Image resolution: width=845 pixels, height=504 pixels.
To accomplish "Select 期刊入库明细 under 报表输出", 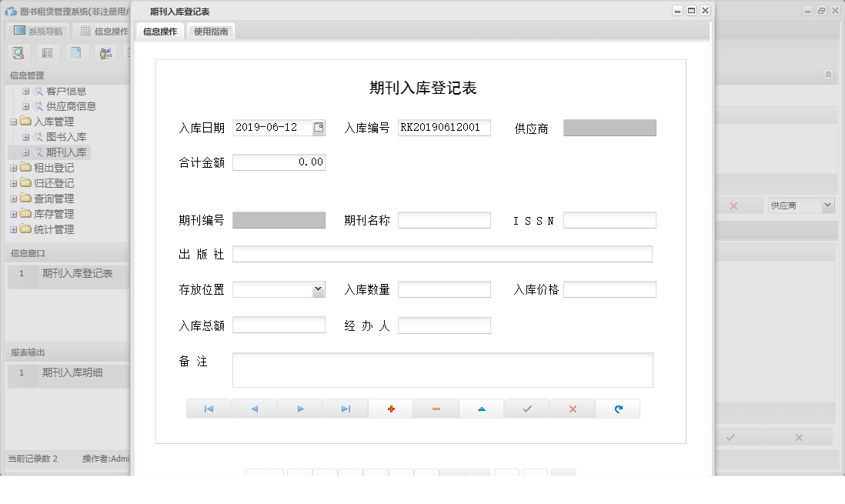I will (x=72, y=375).
